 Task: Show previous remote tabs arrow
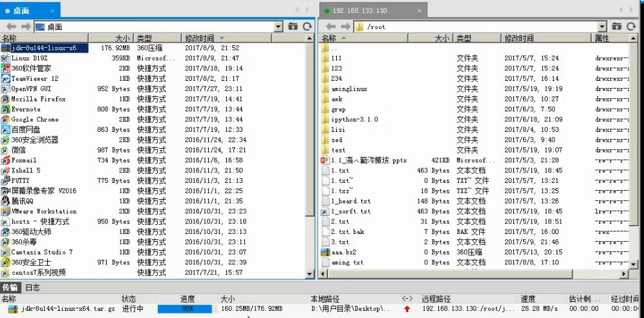pos(620,10)
